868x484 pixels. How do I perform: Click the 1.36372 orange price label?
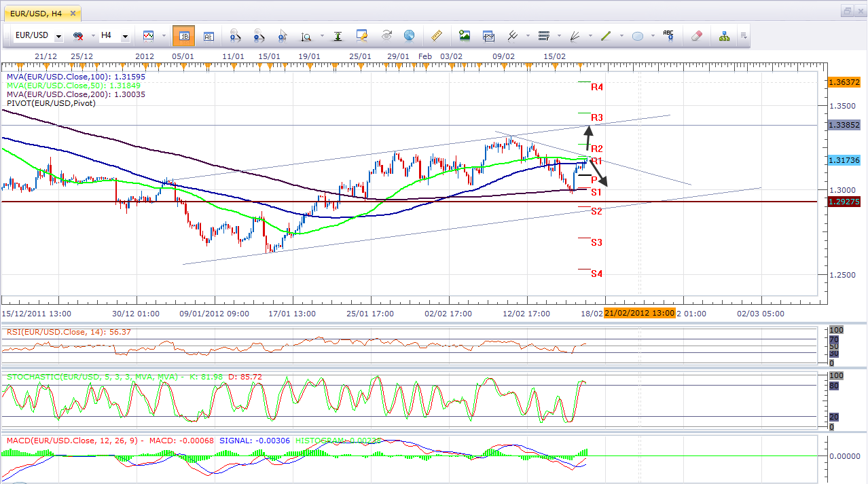tap(844, 82)
